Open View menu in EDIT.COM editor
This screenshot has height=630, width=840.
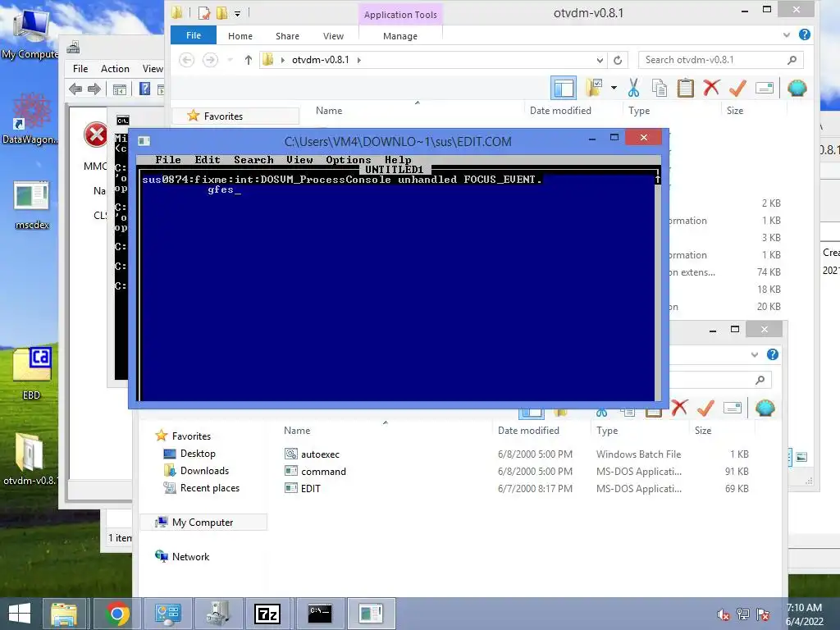[299, 160]
